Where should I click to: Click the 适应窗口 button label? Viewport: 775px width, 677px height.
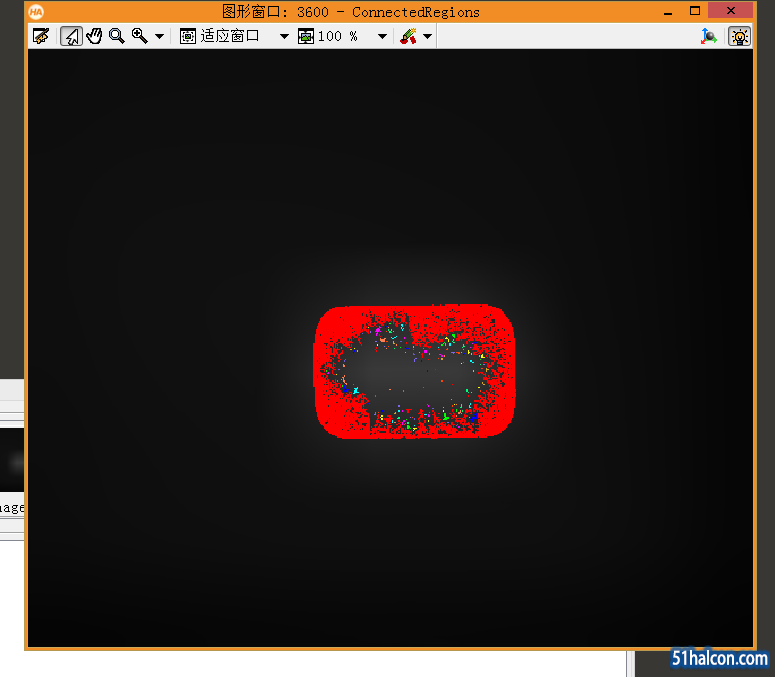tap(230, 36)
